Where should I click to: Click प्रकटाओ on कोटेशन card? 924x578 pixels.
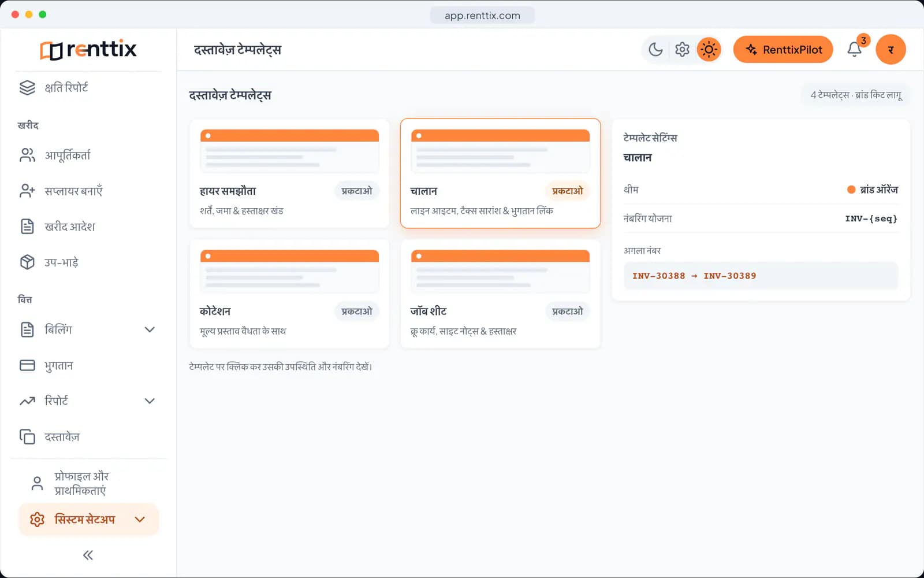click(x=357, y=311)
